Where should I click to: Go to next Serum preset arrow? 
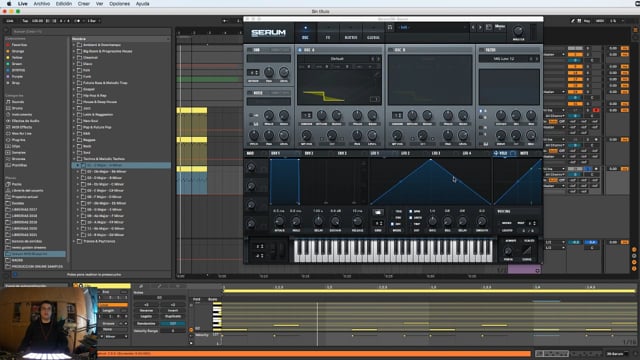click(x=480, y=27)
